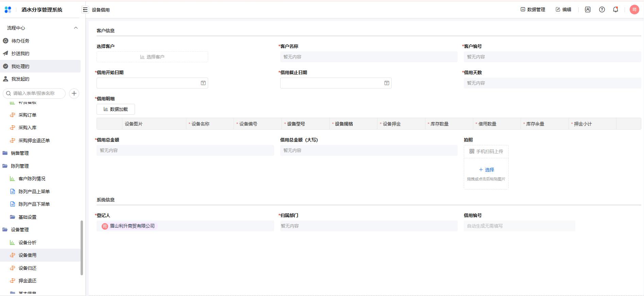Click 手机扫码上传 under 拍照
Viewport: 644px width, 296px height.
(x=486, y=151)
